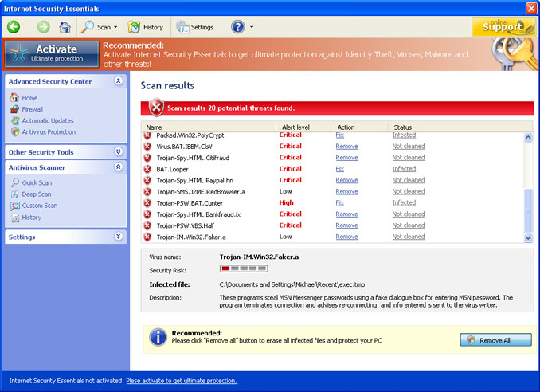Select the BAT.Looper threat entry
This screenshot has height=392, width=540.
pyautogui.click(x=172, y=169)
